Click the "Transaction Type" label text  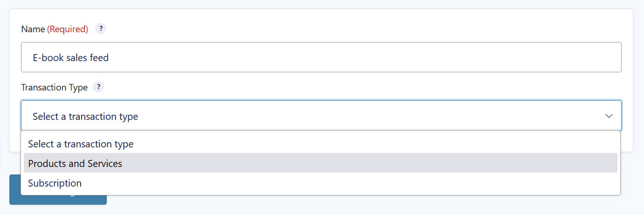[55, 87]
